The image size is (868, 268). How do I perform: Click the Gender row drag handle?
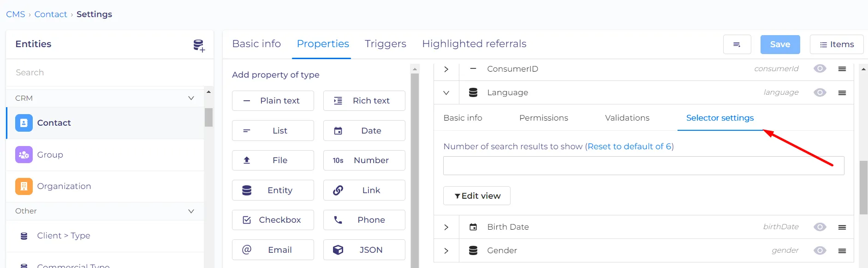coord(842,250)
